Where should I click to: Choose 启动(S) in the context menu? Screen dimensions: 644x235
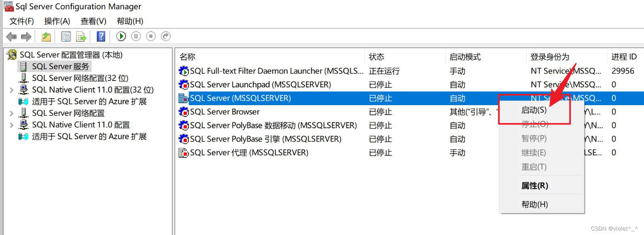(534, 110)
